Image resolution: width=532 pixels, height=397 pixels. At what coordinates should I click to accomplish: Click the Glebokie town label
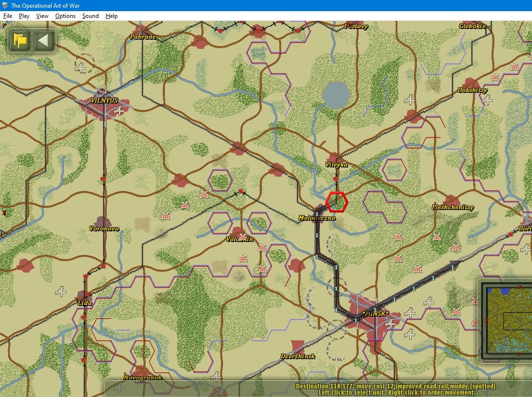[x=472, y=26]
